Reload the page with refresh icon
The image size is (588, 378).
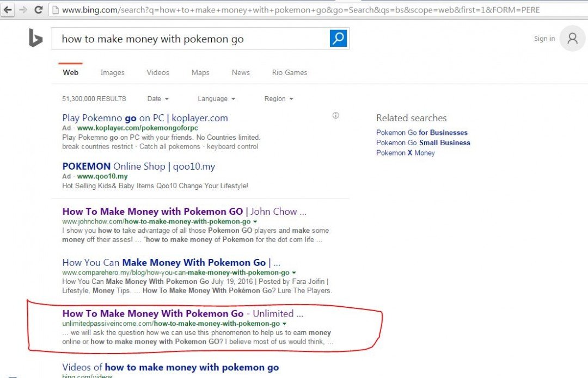38,10
